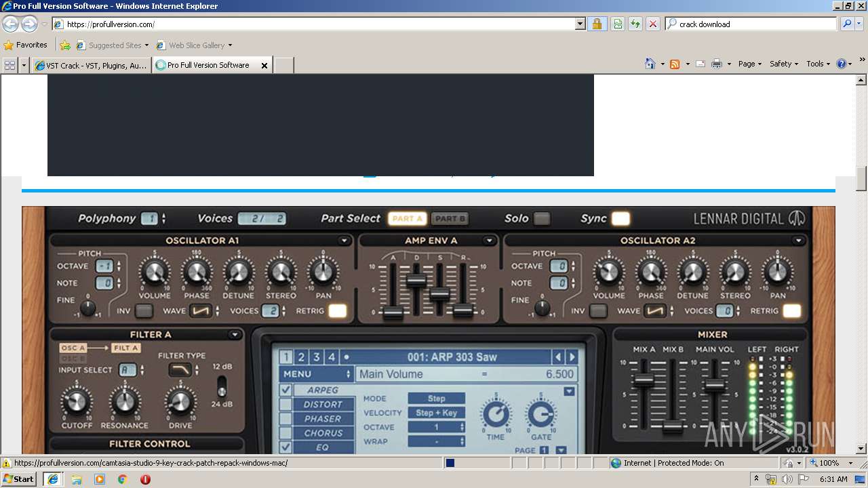Click the browser Back arrow button
Image resolution: width=868 pixels, height=488 pixels.
[x=10, y=24]
